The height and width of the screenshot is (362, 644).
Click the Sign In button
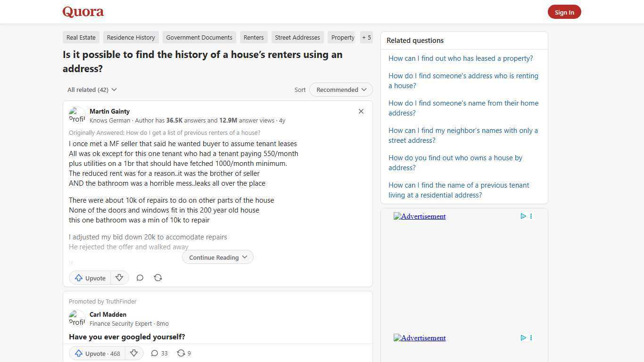click(564, 12)
